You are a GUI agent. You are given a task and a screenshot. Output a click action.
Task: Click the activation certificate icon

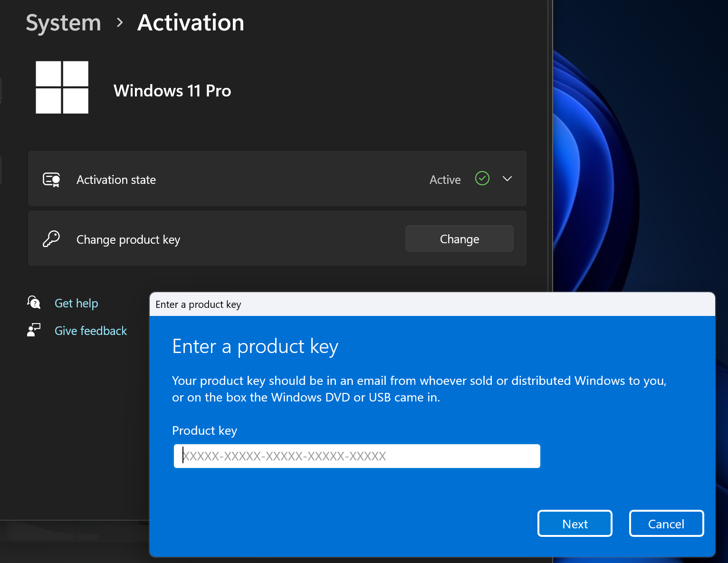(52, 179)
